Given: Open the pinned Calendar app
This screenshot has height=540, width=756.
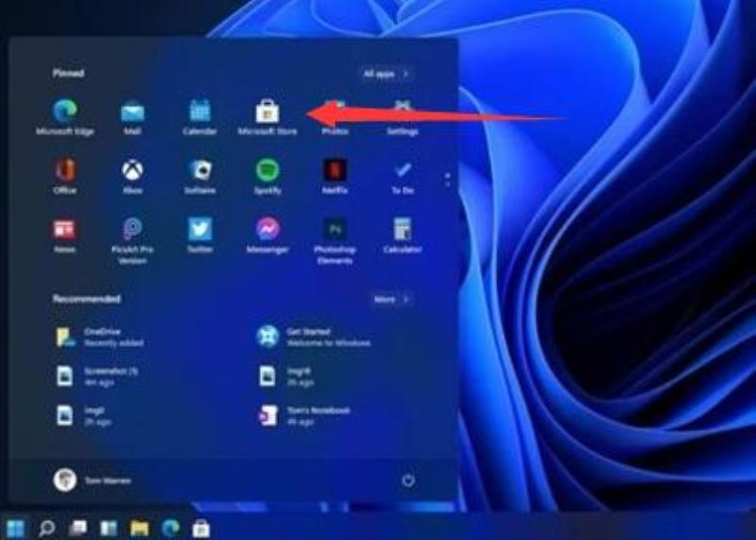Looking at the screenshot, I should [x=199, y=117].
